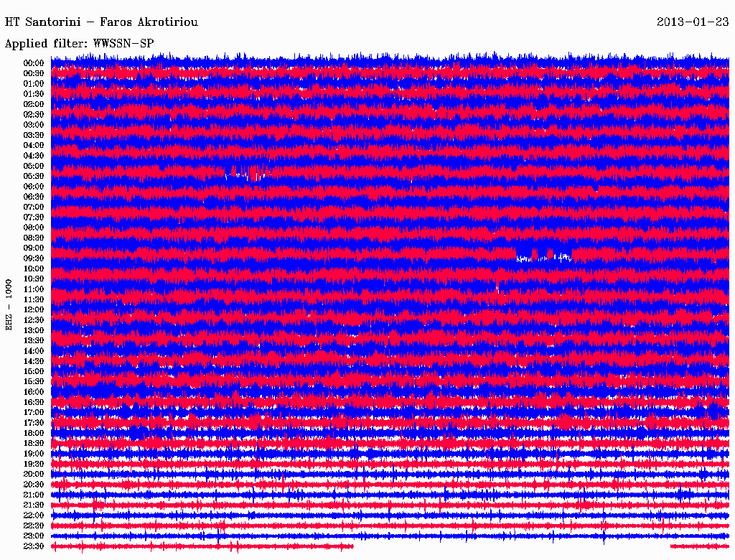Select the 07:00 time label
Image resolution: width=735 pixels, height=560 pixels.
34,207
